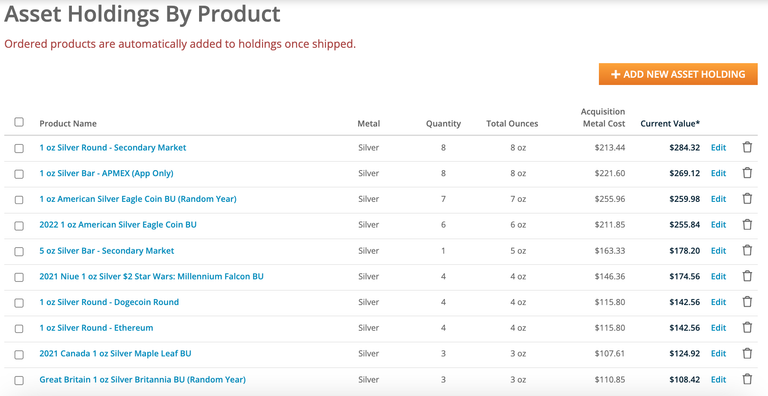Check the 1 oz Silver Bar APMEX row

coord(19,174)
